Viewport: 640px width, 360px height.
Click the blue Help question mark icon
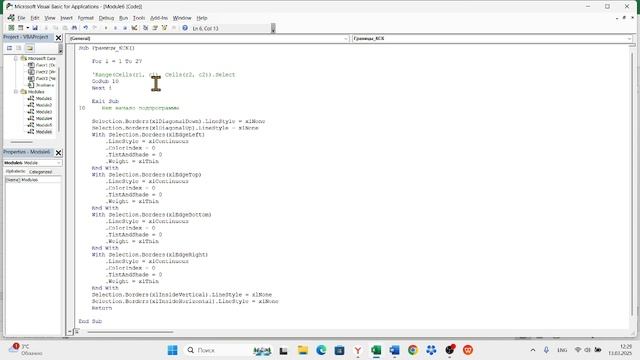click(185, 28)
